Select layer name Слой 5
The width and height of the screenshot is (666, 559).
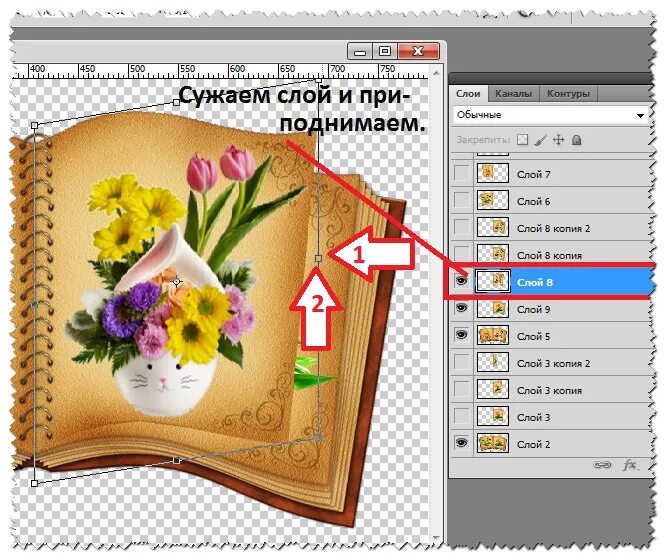tap(533, 336)
